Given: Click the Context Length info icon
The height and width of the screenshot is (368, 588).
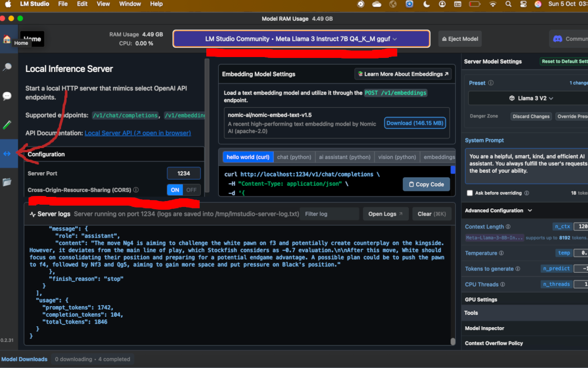Looking at the screenshot, I should click(x=508, y=227).
